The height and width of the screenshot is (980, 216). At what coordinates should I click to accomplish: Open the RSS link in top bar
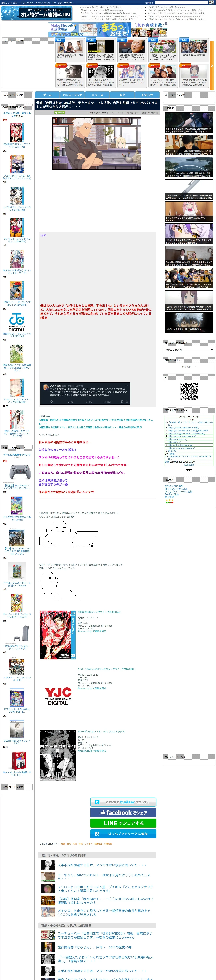pyautogui.click(x=54, y=3)
